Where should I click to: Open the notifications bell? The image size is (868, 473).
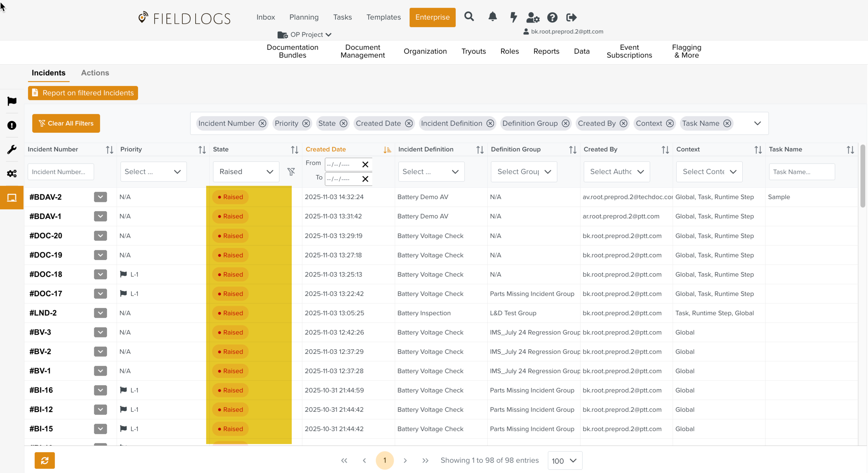tap(492, 17)
